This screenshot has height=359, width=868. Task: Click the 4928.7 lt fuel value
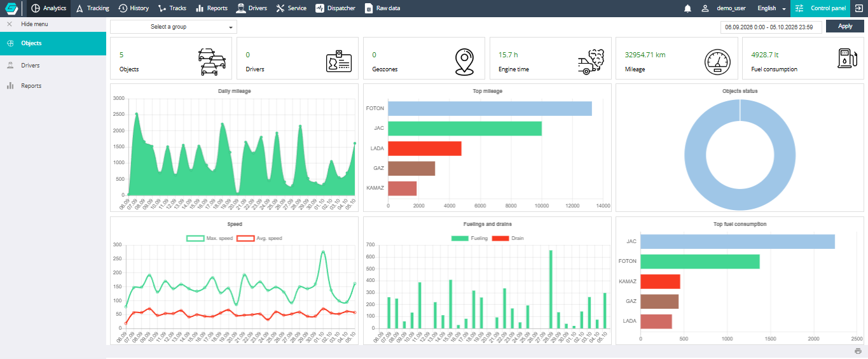(x=765, y=55)
